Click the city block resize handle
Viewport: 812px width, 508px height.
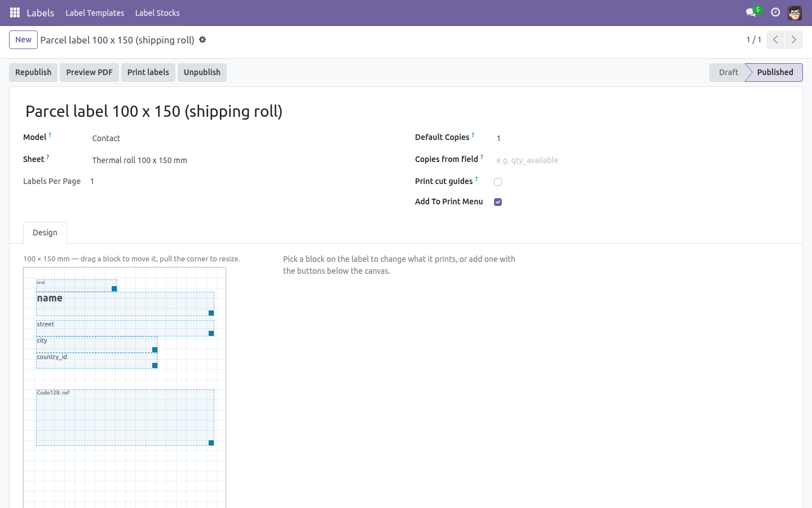point(155,350)
